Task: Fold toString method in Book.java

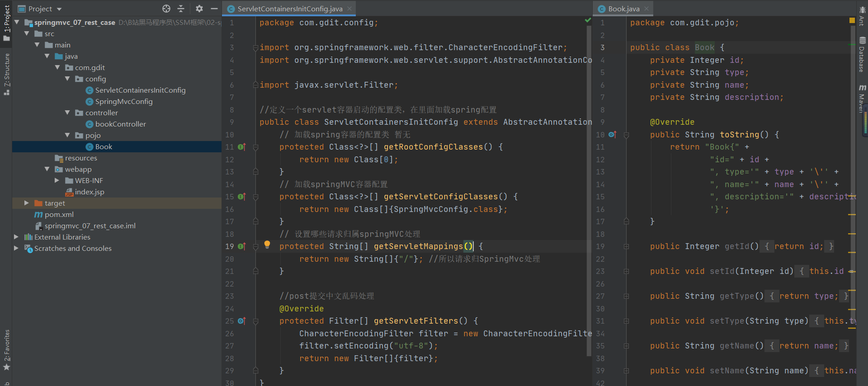Action: [627, 135]
